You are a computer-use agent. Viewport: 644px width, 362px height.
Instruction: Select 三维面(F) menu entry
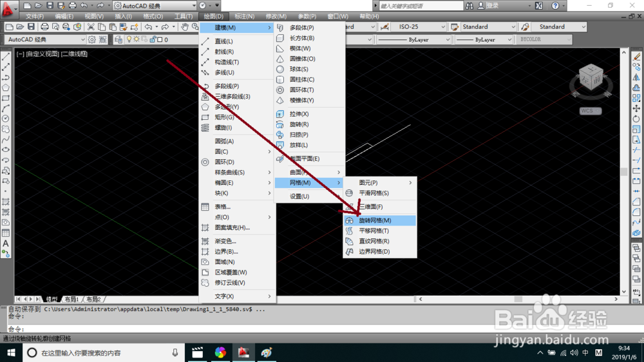click(x=380, y=207)
